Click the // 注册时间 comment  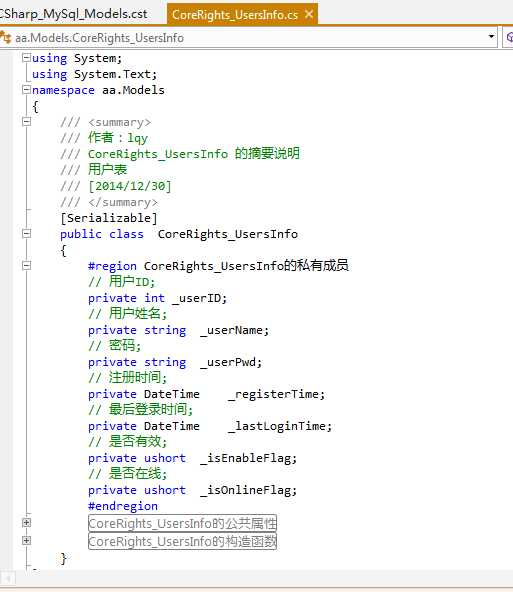pos(127,378)
